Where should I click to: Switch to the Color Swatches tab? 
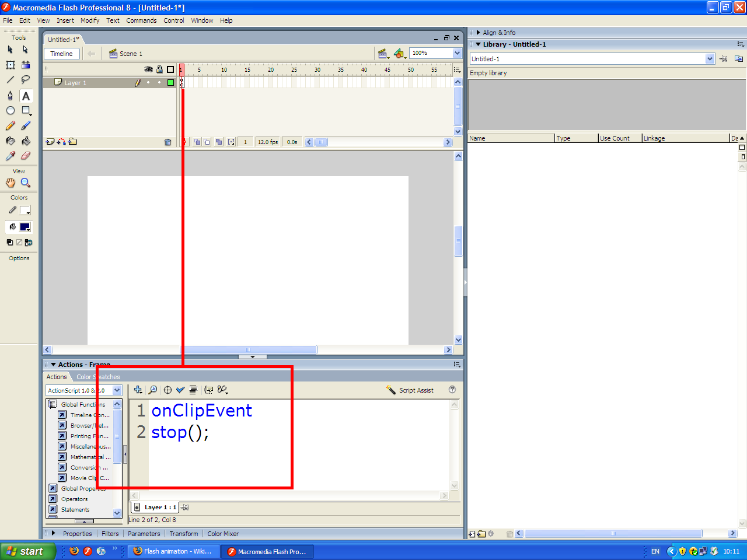98,377
